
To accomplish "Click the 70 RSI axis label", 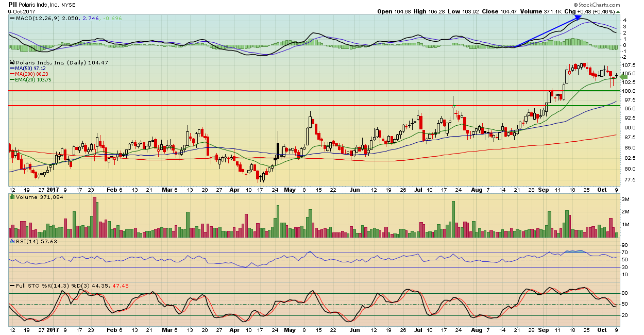I will [x=625, y=253].
